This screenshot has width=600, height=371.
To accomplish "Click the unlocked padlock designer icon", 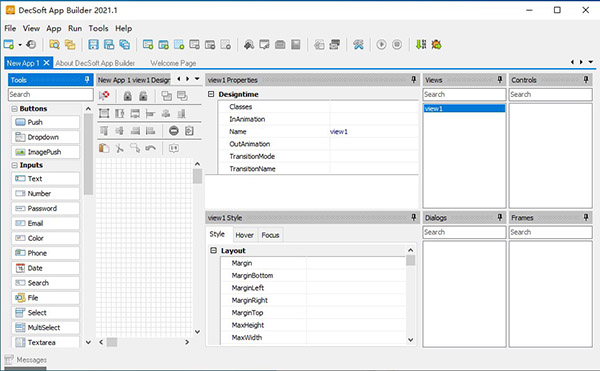I will [143, 96].
